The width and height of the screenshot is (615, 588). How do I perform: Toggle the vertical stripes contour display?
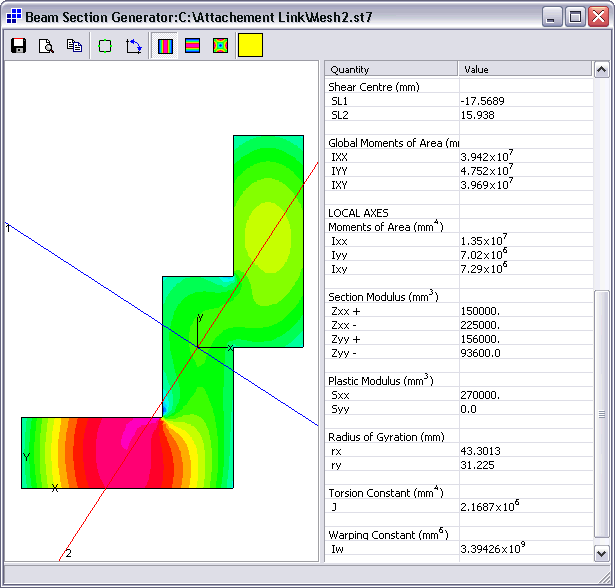[x=165, y=45]
